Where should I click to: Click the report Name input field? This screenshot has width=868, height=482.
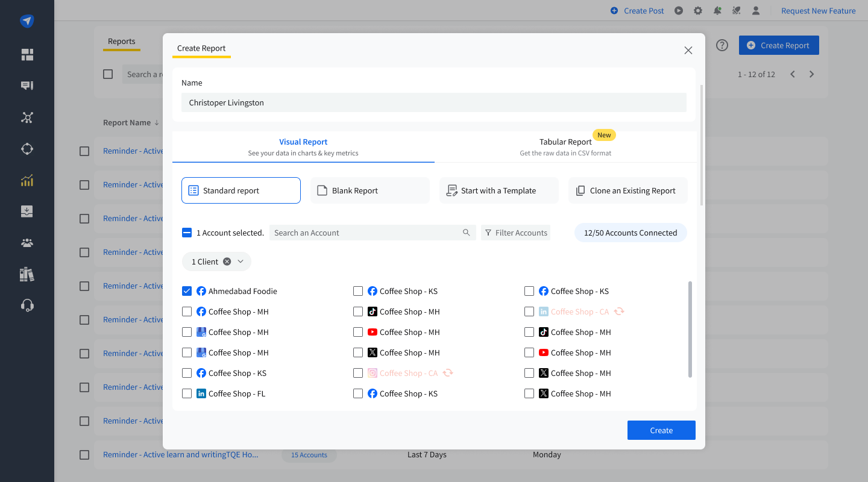click(x=433, y=102)
